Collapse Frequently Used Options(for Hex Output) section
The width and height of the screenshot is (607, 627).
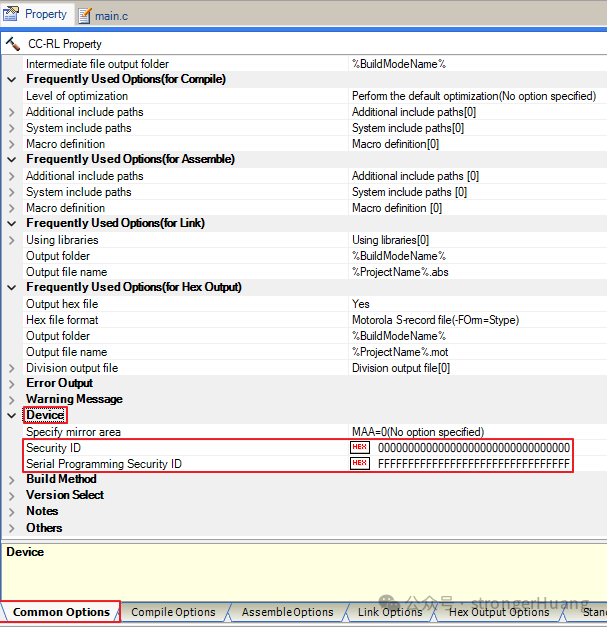(12, 288)
